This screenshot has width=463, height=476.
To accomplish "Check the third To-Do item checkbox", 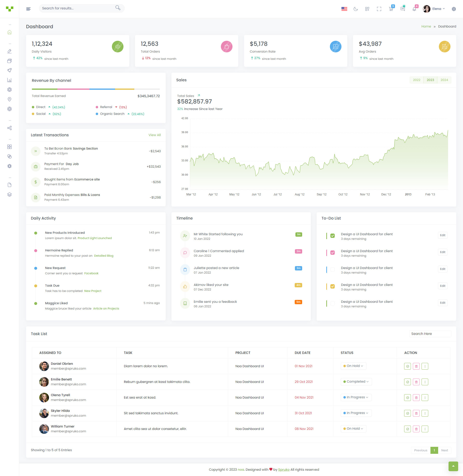I will 332,269.
